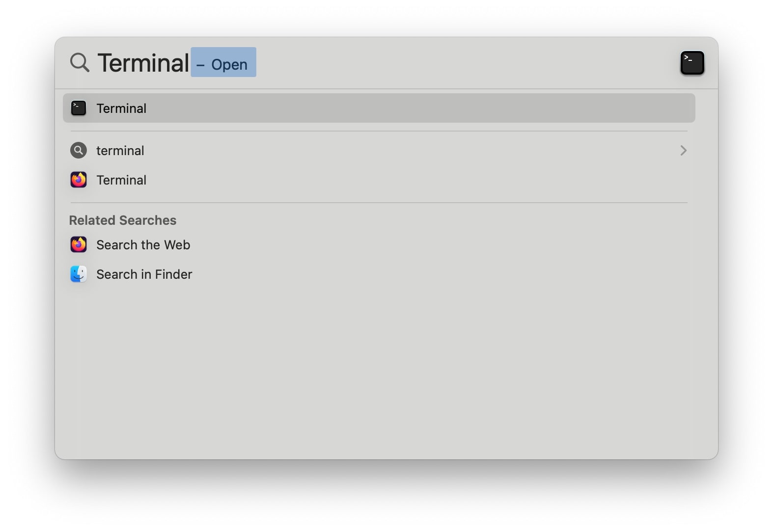773x532 pixels.
Task: Click the gray search icon beside lowercase terminal
Action: (x=79, y=150)
